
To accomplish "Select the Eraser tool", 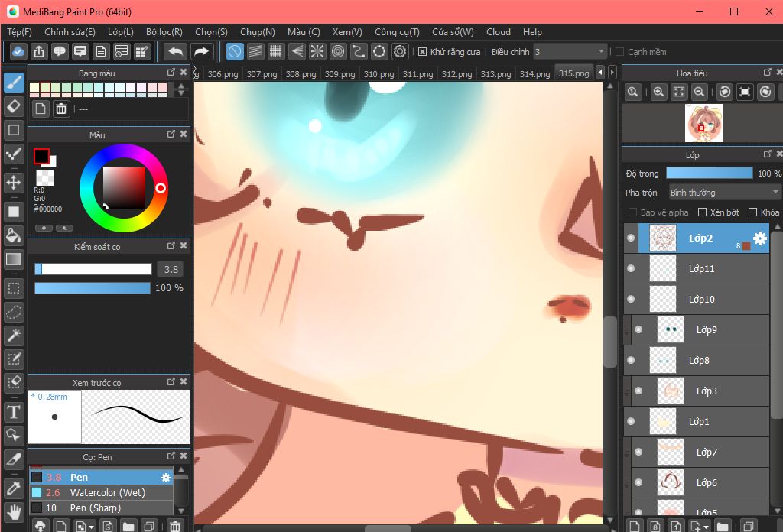I will pos(14,105).
